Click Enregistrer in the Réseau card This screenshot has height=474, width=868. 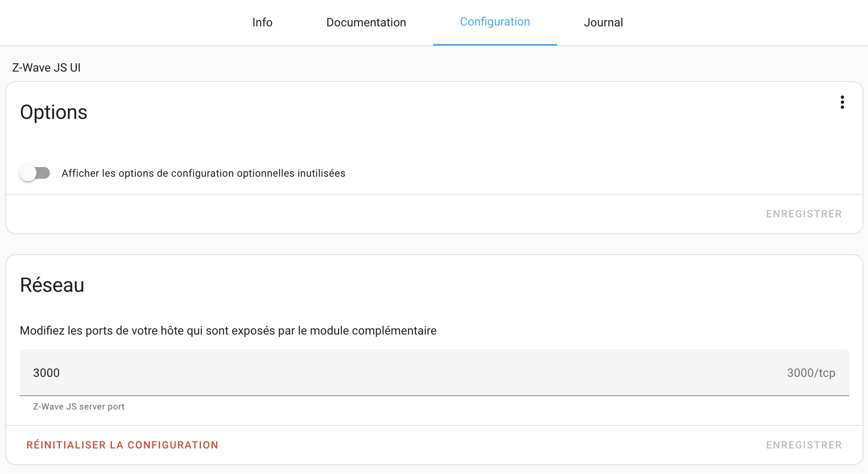pos(803,445)
